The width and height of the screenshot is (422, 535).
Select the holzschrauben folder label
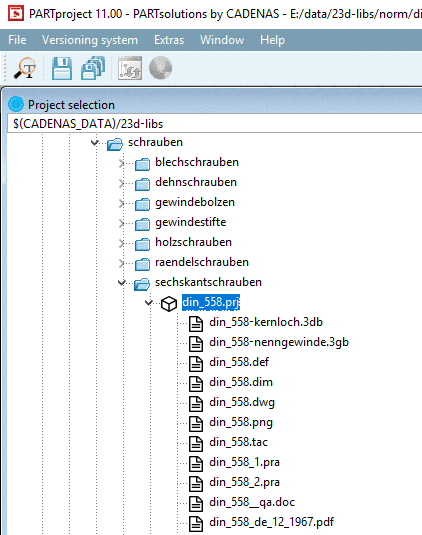coord(193,242)
